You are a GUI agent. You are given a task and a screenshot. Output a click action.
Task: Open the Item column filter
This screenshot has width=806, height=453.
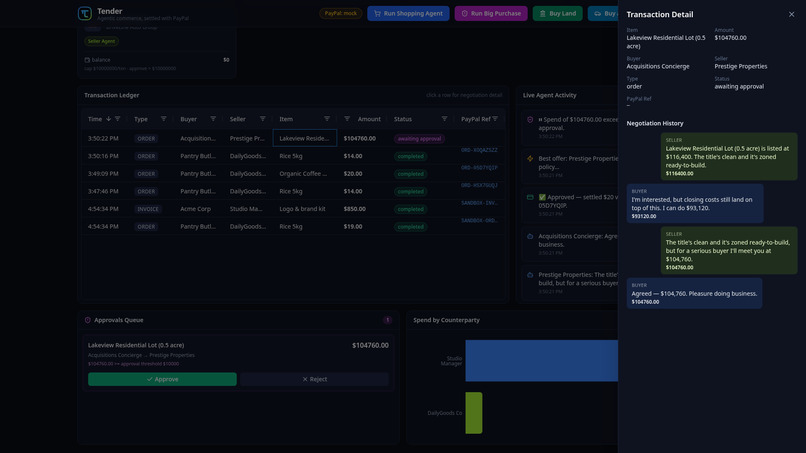327,119
